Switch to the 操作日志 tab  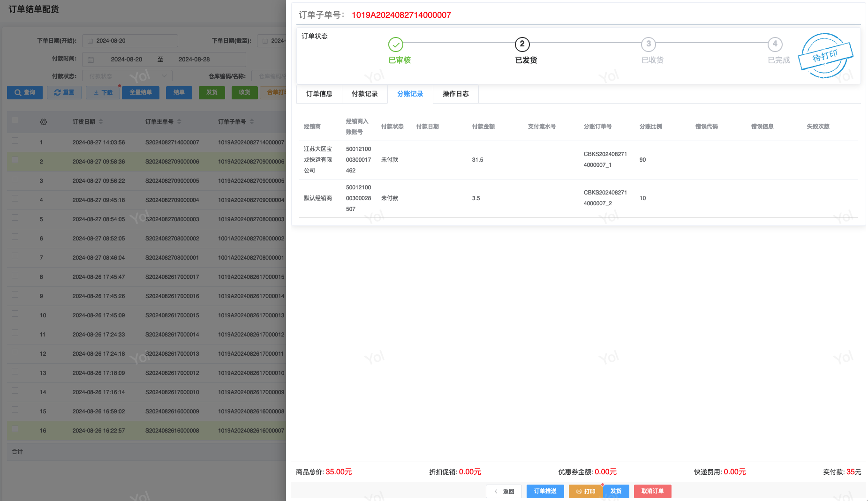click(x=455, y=94)
